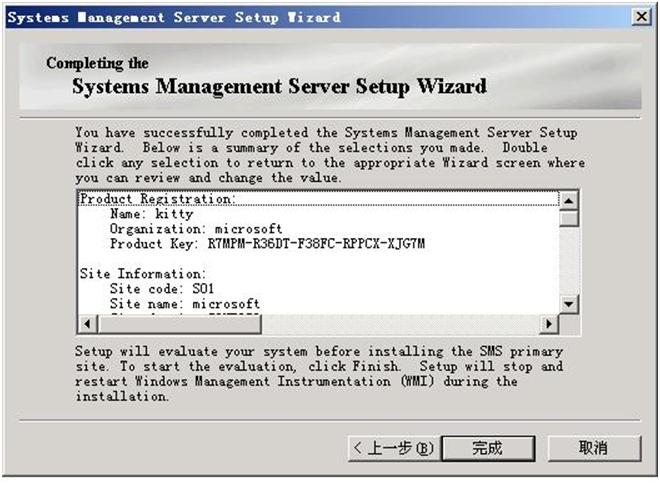Cancel setup with the 取消 button
The height and width of the screenshot is (484, 660).
coord(594,448)
